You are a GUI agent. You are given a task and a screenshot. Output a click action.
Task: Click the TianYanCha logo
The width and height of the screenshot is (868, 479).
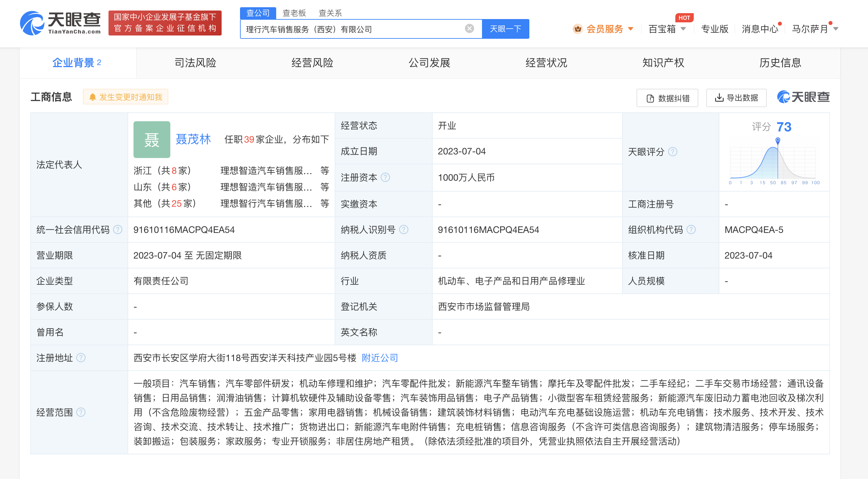[60, 23]
